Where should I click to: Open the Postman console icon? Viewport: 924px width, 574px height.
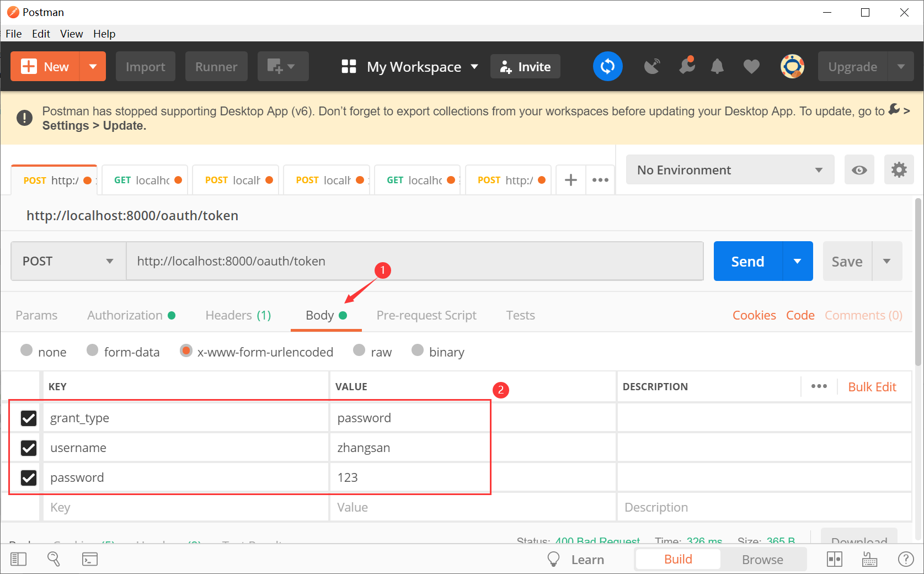(x=90, y=559)
